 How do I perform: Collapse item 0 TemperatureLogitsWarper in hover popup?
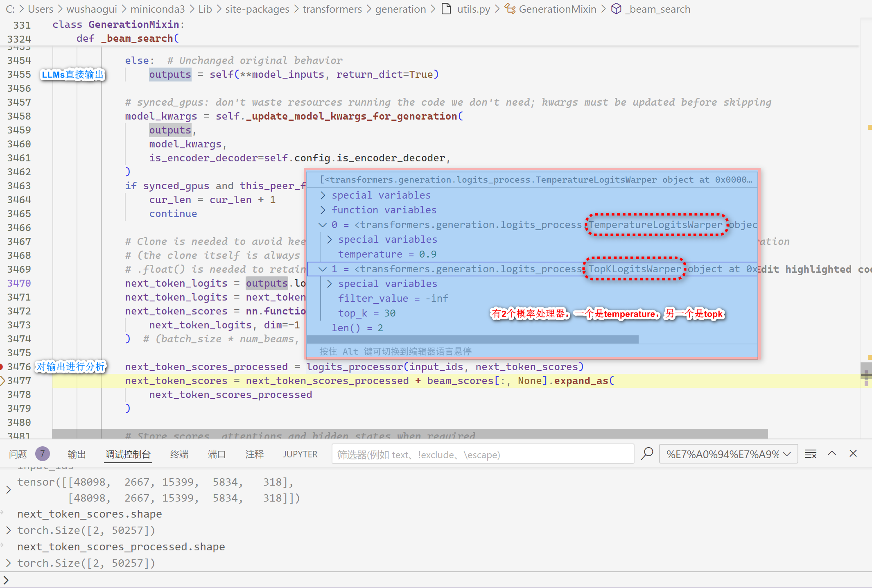[x=323, y=225]
